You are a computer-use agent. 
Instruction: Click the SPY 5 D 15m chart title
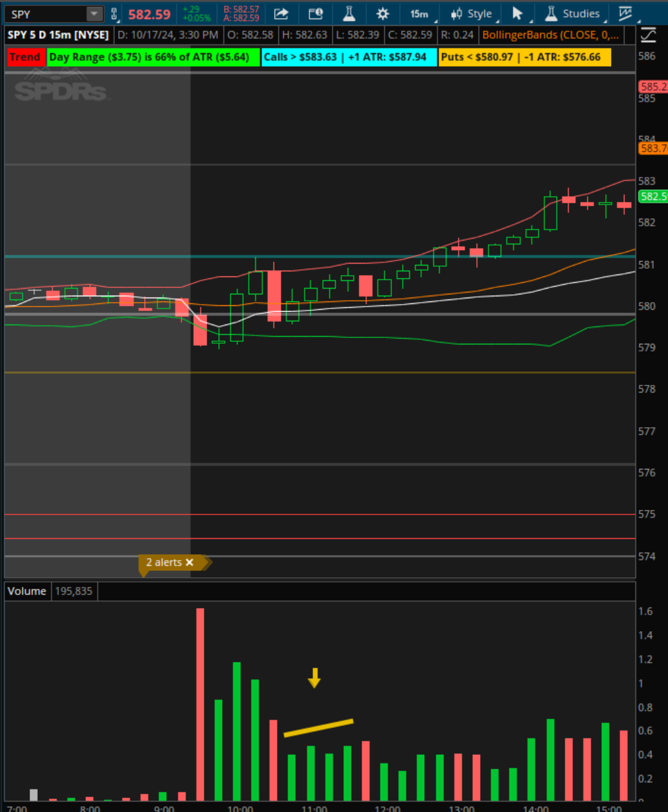click(x=58, y=35)
